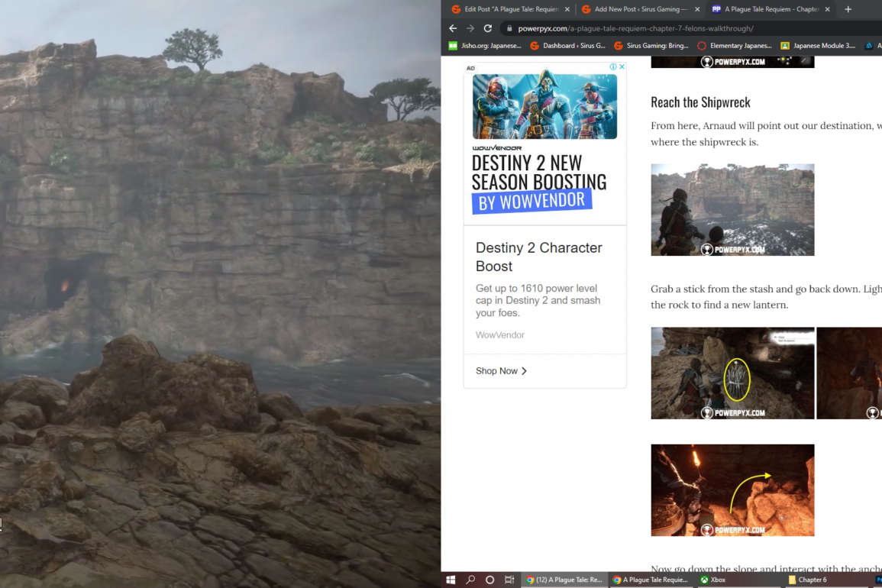Open Task View from the taskbar
882x588 pixels.
509,580
